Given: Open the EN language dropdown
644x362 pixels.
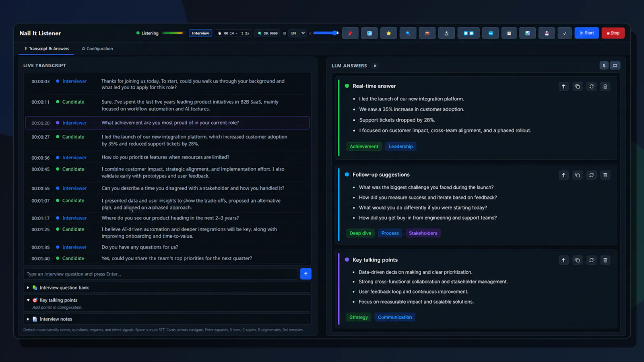Looking at the screenshot, I should [x=298, y=33].
